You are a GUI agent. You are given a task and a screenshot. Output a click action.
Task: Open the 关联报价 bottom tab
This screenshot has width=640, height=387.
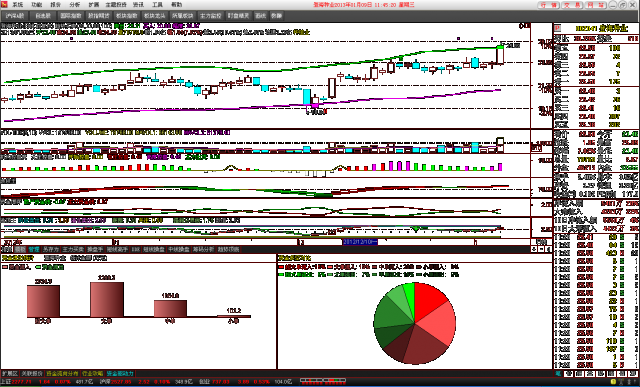[32, 374]
